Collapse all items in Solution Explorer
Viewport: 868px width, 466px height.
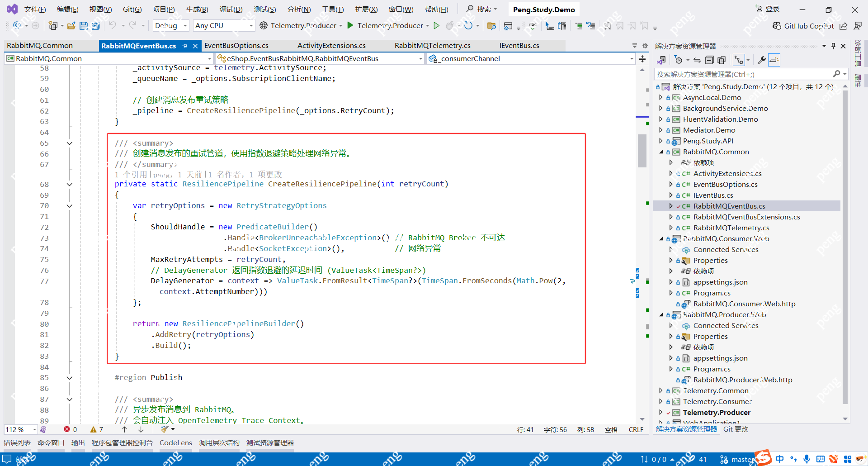709,60
